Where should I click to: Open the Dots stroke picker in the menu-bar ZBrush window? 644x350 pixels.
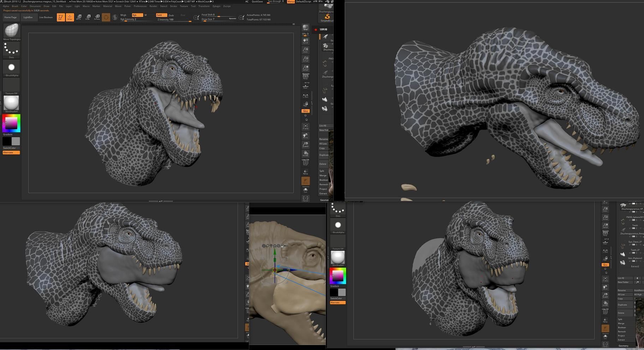click(x=12, y=49)
